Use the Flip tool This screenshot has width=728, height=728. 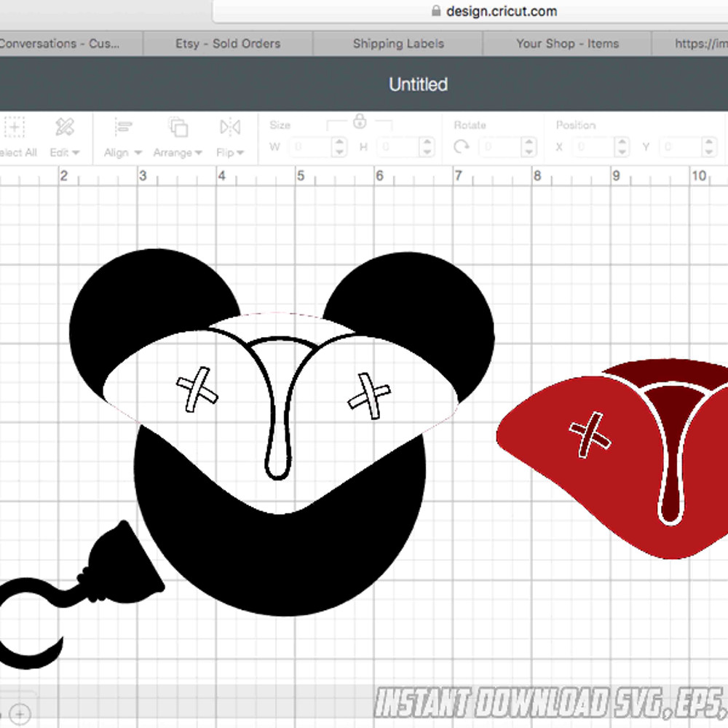click(x=229, y=127)
